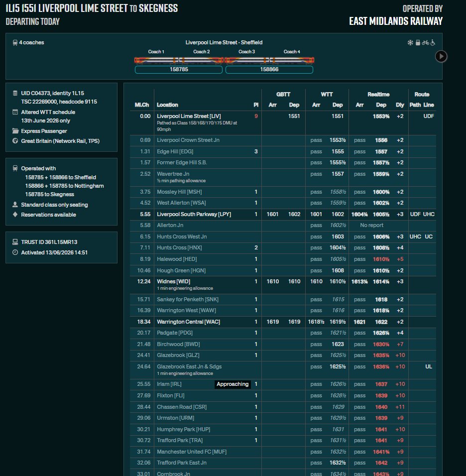Open Hough Green [HGN] location link
466x476 pixels.
tap(181, 270)
